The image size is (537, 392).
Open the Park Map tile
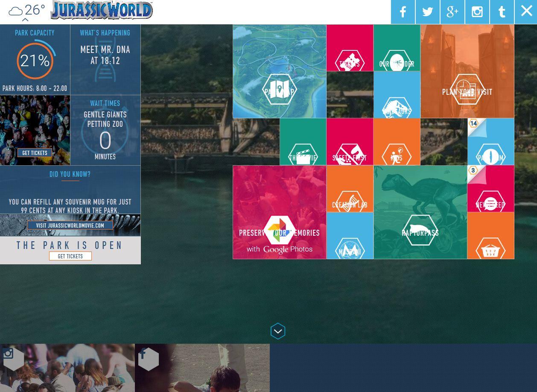click(x=280, y=71)
